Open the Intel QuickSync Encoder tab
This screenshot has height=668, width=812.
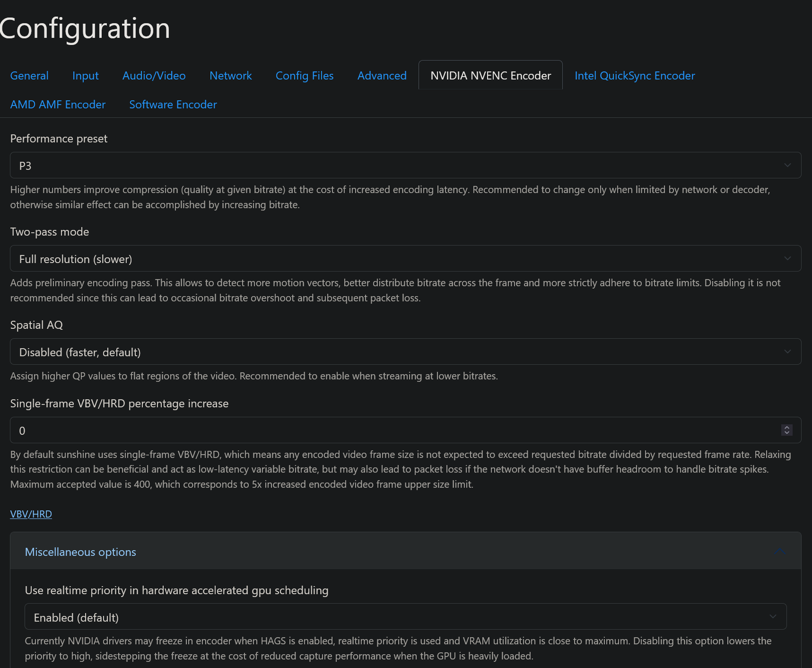(635, 75)
